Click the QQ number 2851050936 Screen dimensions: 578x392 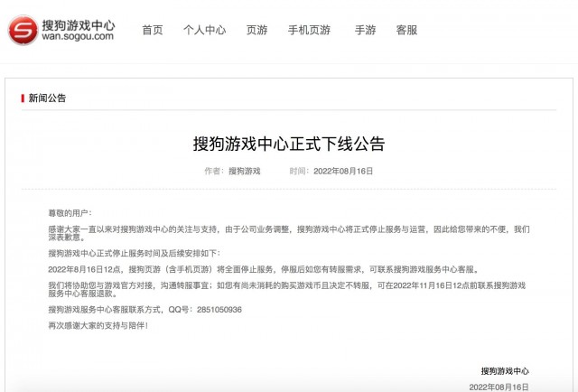click(219, 310)
